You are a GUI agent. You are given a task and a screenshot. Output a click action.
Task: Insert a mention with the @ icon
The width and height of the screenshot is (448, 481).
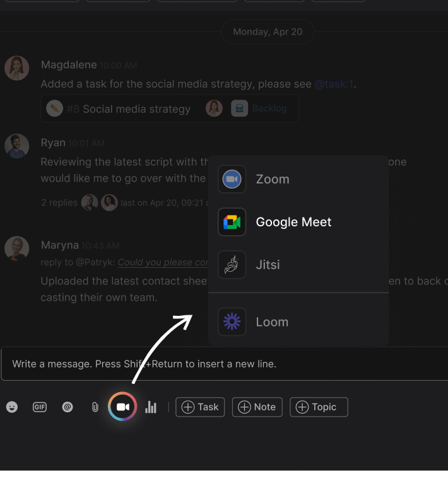(x=68, y=407)
